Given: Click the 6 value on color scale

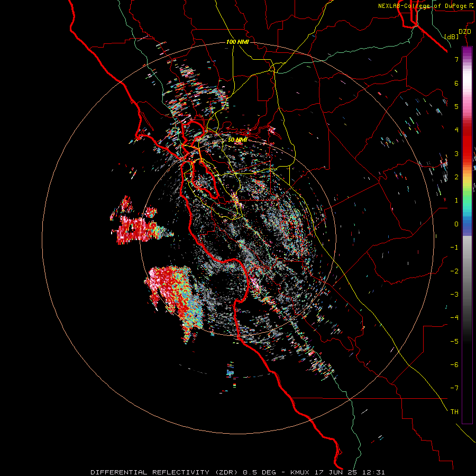Looking at the screenshot, I should click(456, 83).
